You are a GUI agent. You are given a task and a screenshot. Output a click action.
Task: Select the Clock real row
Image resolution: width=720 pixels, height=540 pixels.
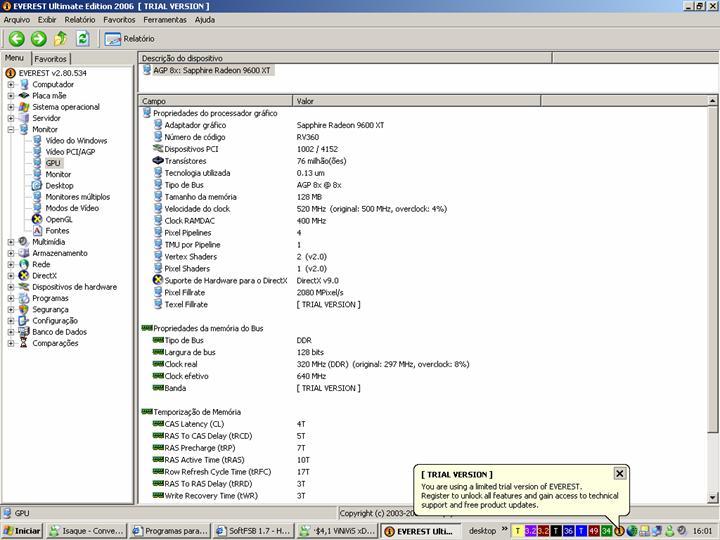[181, 364]
